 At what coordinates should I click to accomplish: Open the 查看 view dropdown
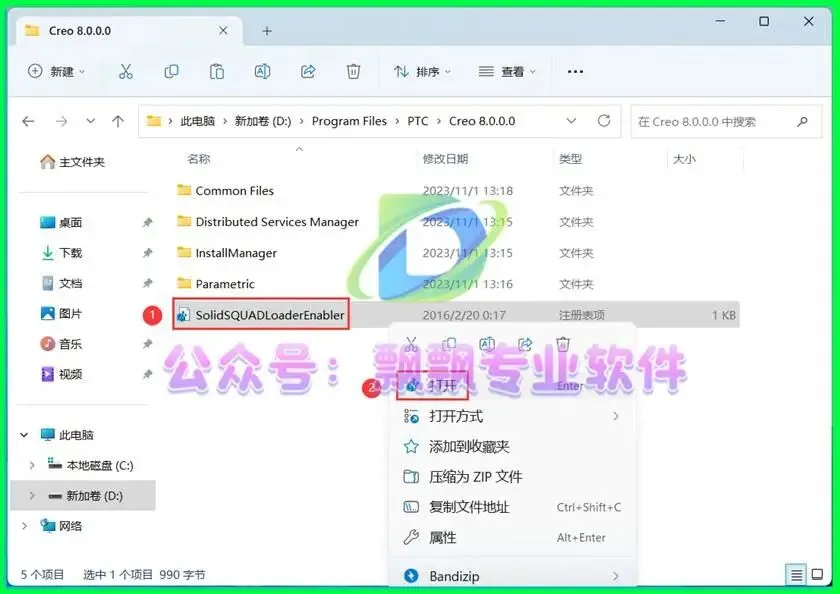(x=507, y=71)
